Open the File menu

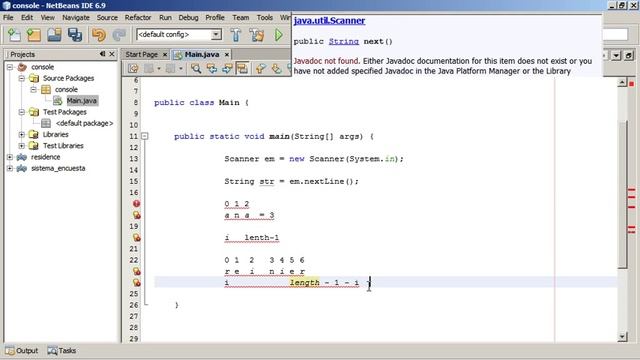8,18
